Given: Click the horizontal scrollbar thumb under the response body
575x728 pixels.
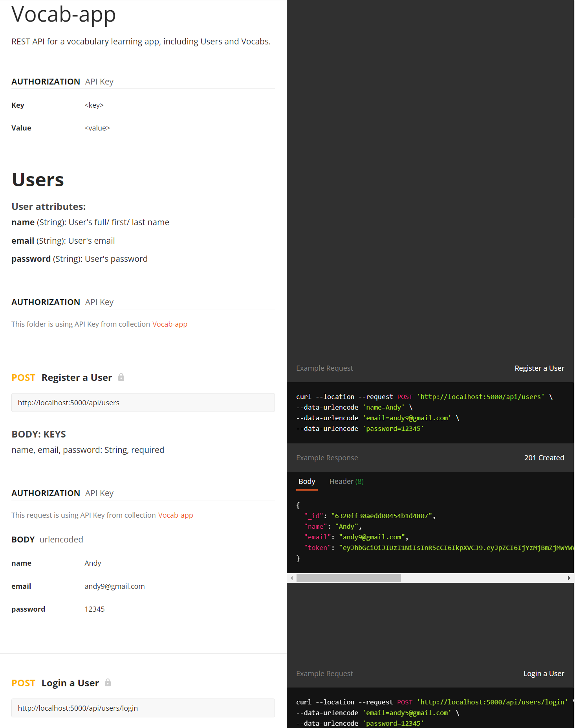Looking at the screenshot, I should pos(349,578).
